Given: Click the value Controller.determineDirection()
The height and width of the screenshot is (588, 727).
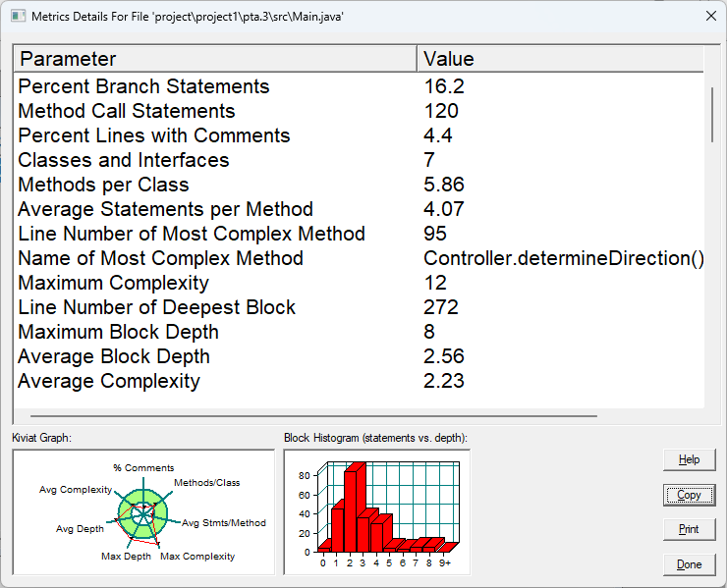Looking at the screenshot, I should 564,258.
